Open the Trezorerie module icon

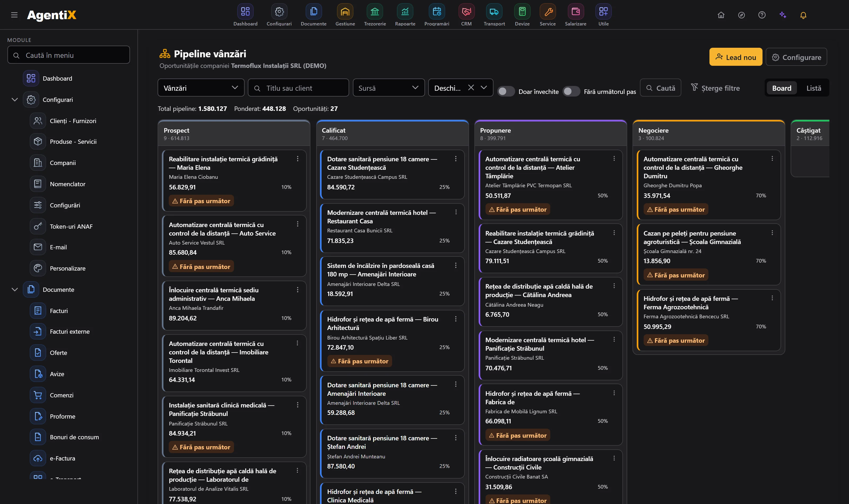tap(375, 12)
